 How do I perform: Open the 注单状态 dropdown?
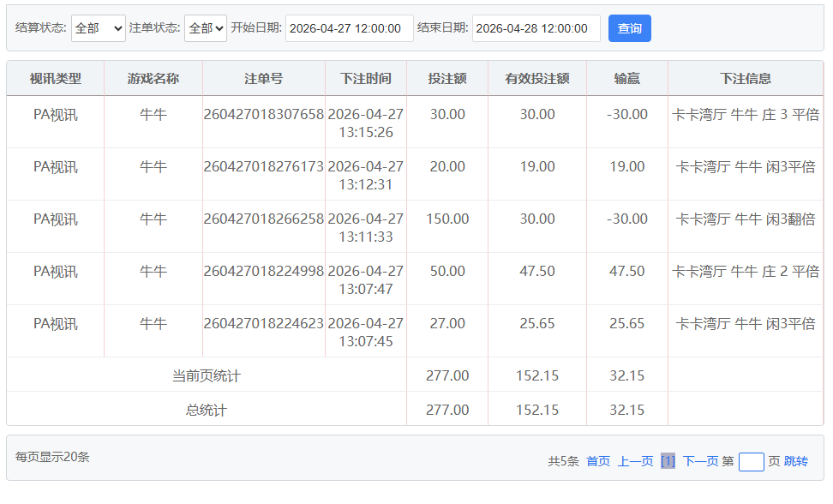[205, 28]
